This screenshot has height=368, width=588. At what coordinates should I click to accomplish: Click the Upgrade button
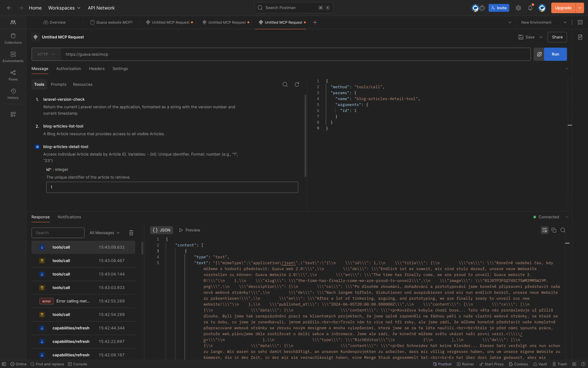coord(563,8)
